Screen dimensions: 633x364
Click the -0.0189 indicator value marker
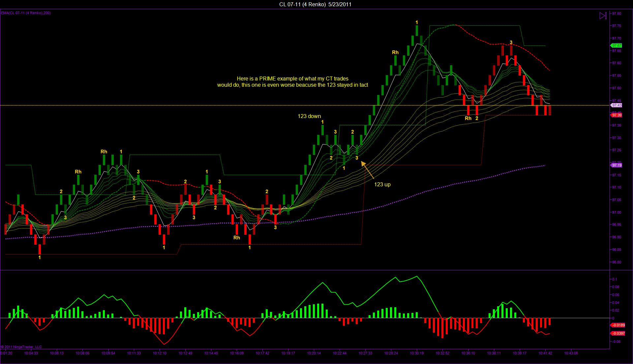[618, 325]
